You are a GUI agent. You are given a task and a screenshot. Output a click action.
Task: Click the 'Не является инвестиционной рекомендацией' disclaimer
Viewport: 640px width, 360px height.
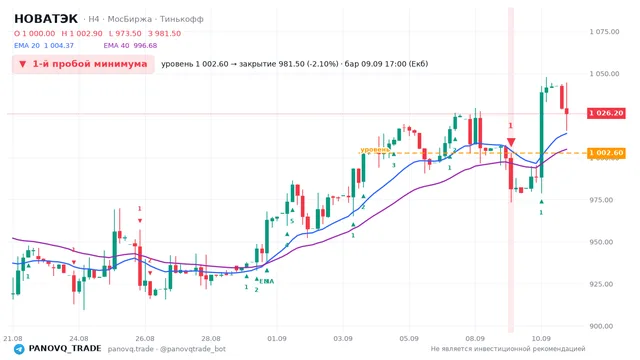point(508,349)
